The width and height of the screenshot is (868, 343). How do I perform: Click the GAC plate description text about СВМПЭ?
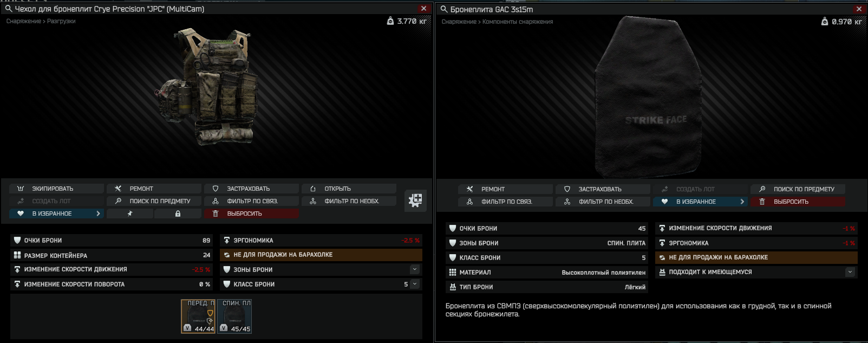click(x=638, y=310)
